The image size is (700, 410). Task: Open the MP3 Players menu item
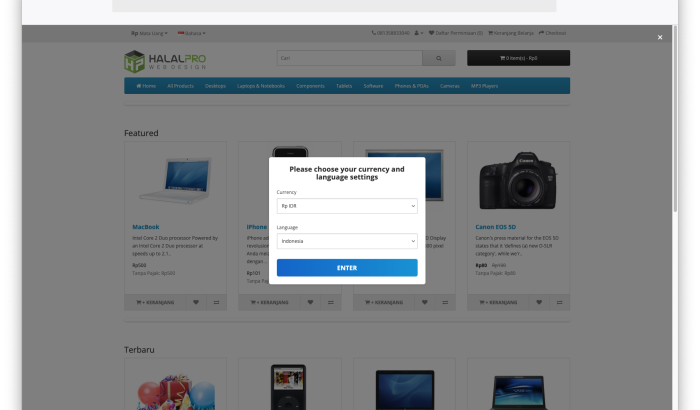coord(484,86)
